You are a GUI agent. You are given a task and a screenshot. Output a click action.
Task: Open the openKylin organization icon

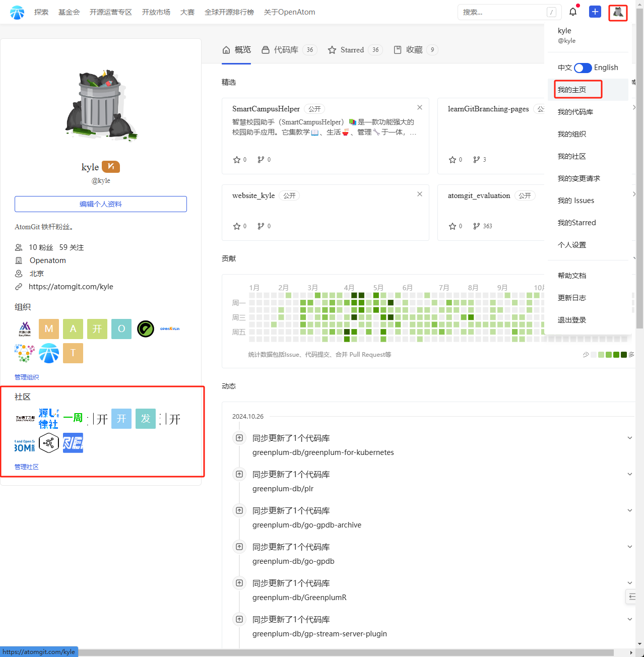[170, 329]
